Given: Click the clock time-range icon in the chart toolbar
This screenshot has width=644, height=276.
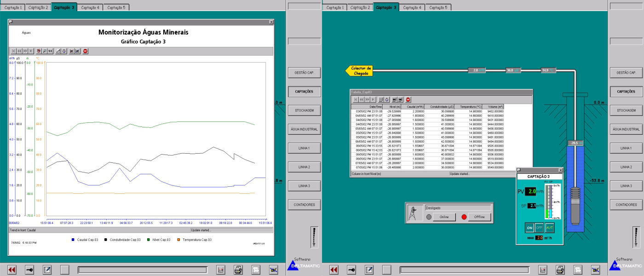Looking at the screenshot, I should tap(64, 51).
